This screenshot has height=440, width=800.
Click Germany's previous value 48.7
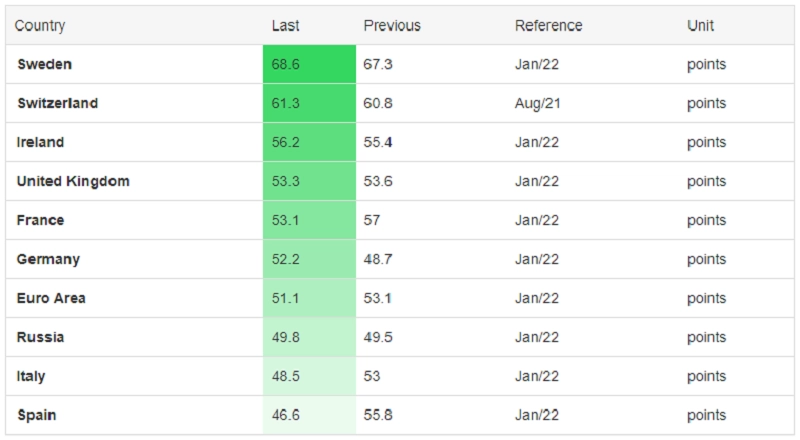pos(378,259)
